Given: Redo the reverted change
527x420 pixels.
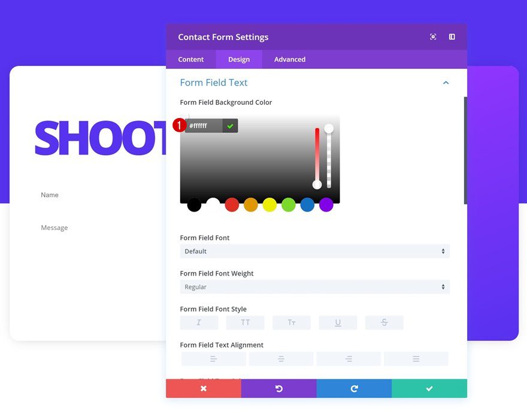Looking at the screenshot, I should [x=353, y=388].
